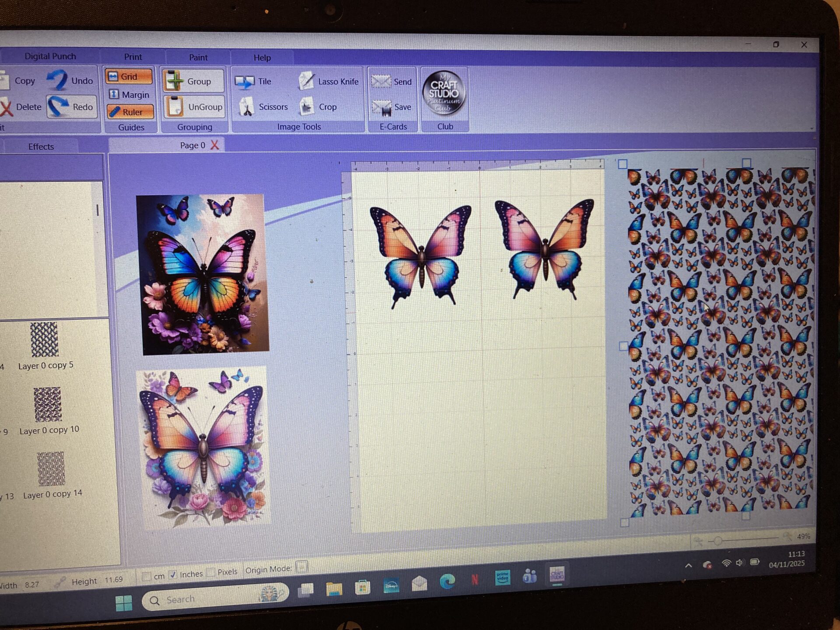Launch Microsoft Store from the taskbar
The image size is (840, 630).
point(362,587)
